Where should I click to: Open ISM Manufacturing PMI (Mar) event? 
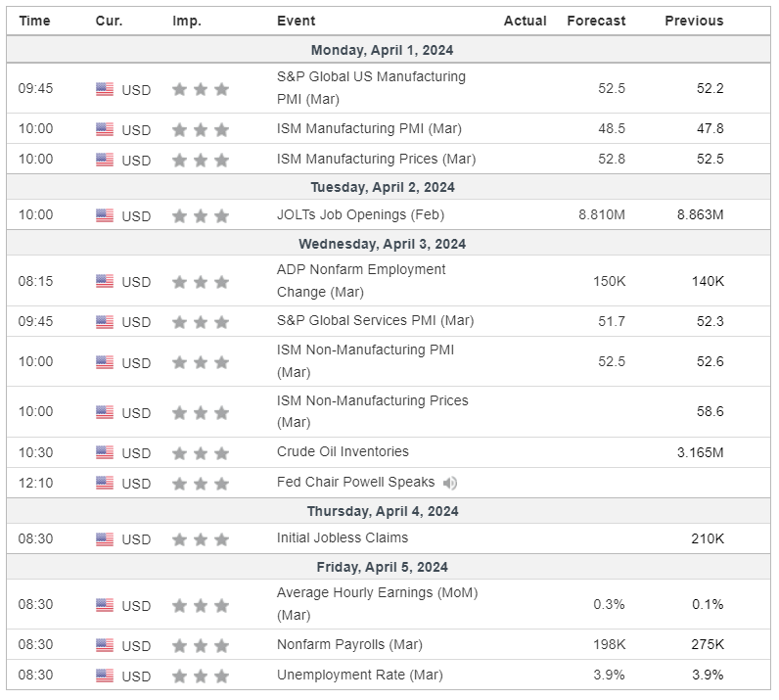click(x=369, y=129)
